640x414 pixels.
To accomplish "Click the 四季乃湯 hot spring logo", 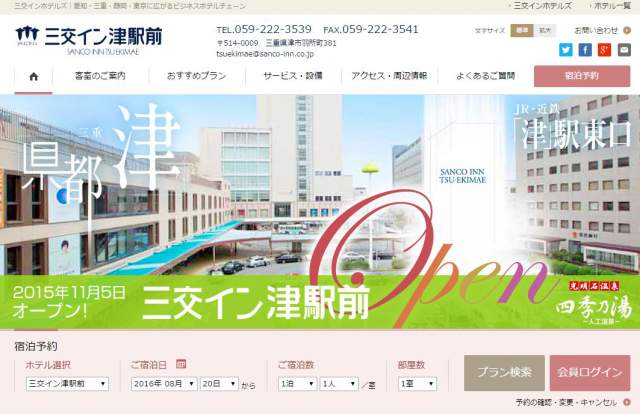I will coord(594,304).
